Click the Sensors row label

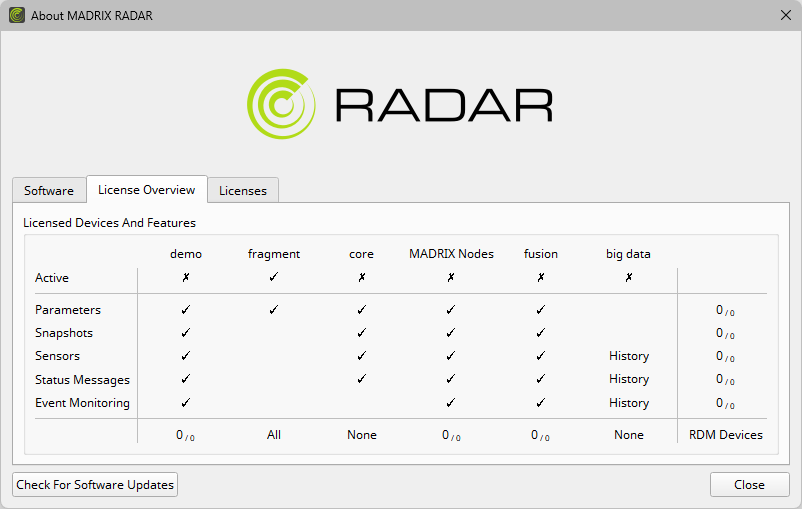tap(57, 356)
